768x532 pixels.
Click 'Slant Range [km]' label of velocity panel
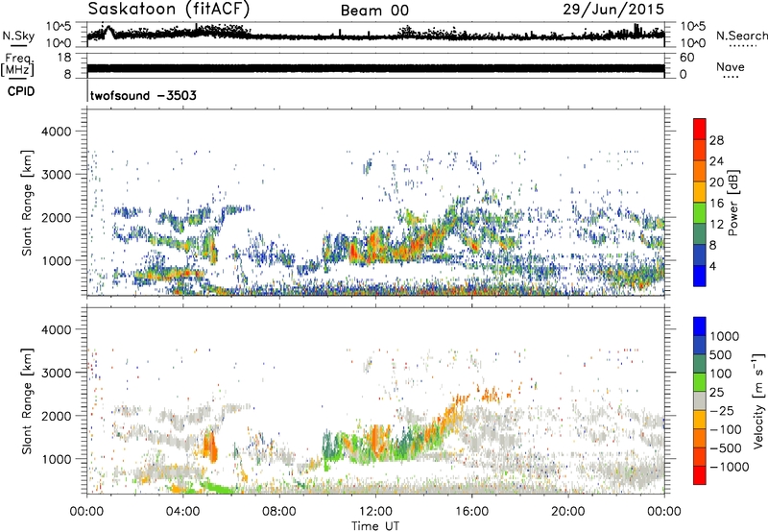[27, 400]
